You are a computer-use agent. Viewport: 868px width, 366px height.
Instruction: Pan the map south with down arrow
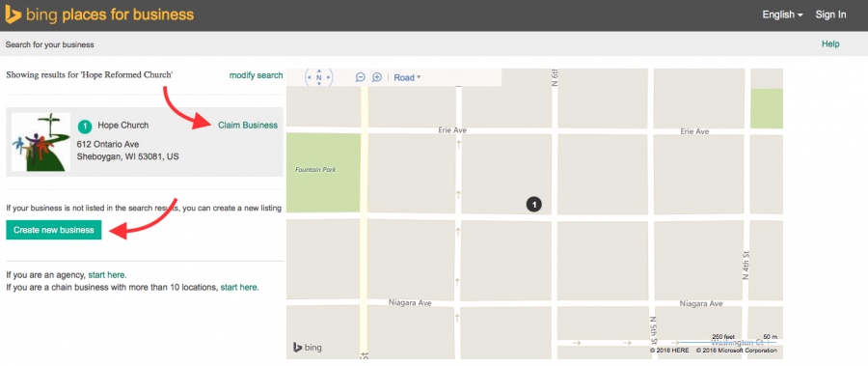tap(319, 85)
